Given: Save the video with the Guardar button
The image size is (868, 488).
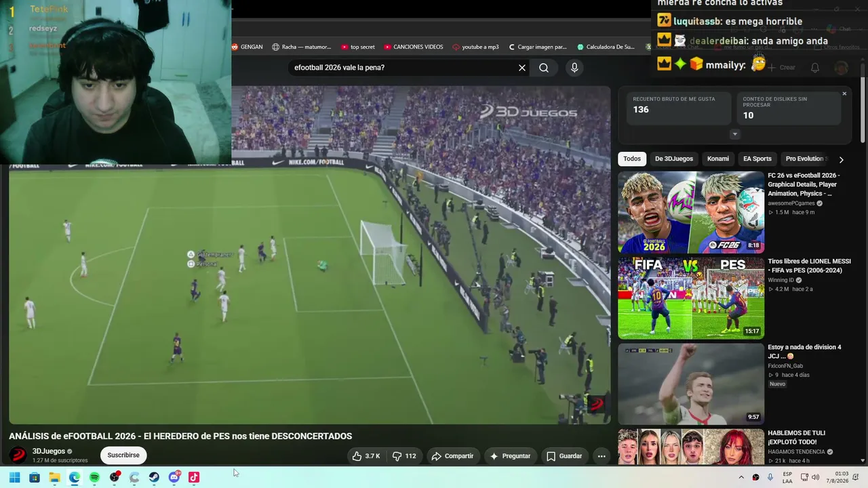Looking at the screenshot, I should pyautogui.click(x=564, y=456).
